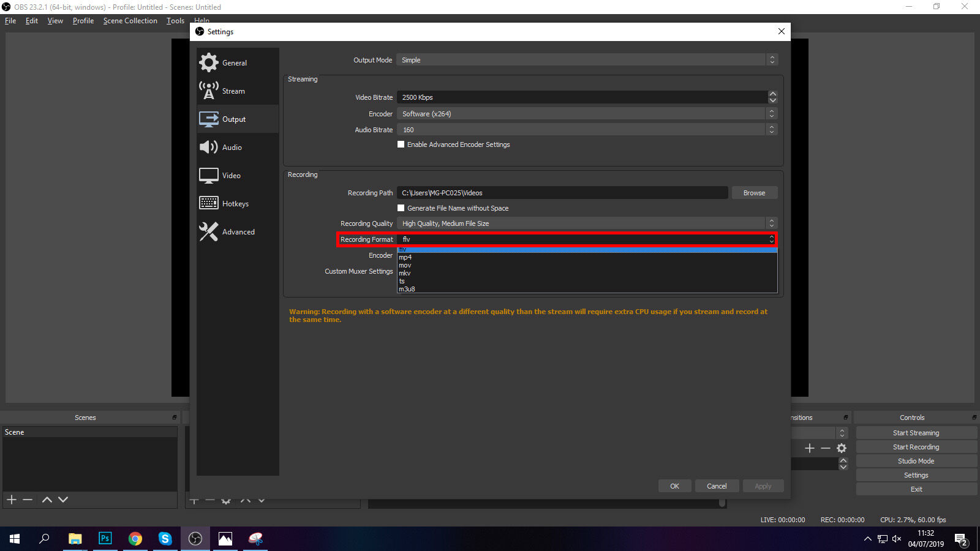Image resolution: width=980 pixels, height=551 pixels.
Task: Click the scene transition properties gear icon
Action: (x=842, y=448)
